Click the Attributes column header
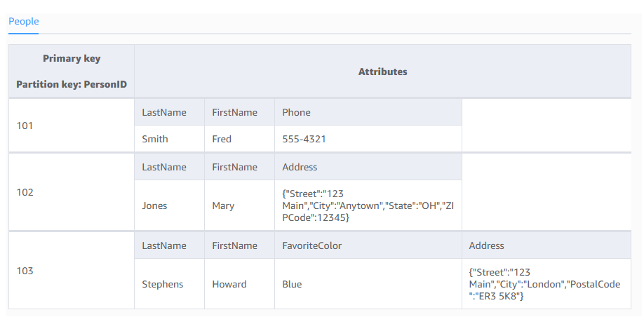Image resolution: width=644 pixels, height=324 pixels. pos(382,72)
